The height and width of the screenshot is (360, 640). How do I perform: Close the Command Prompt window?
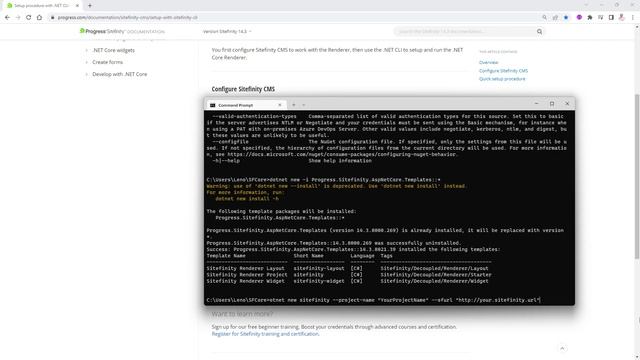567,104
